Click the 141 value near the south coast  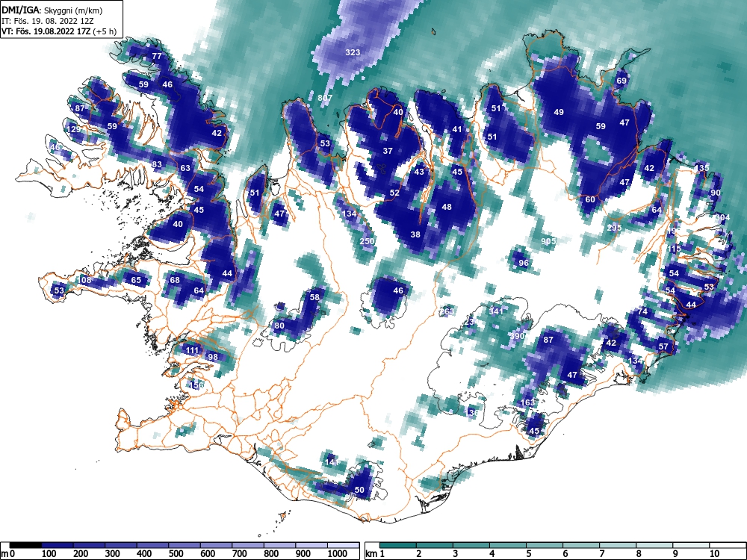point(332,462)
